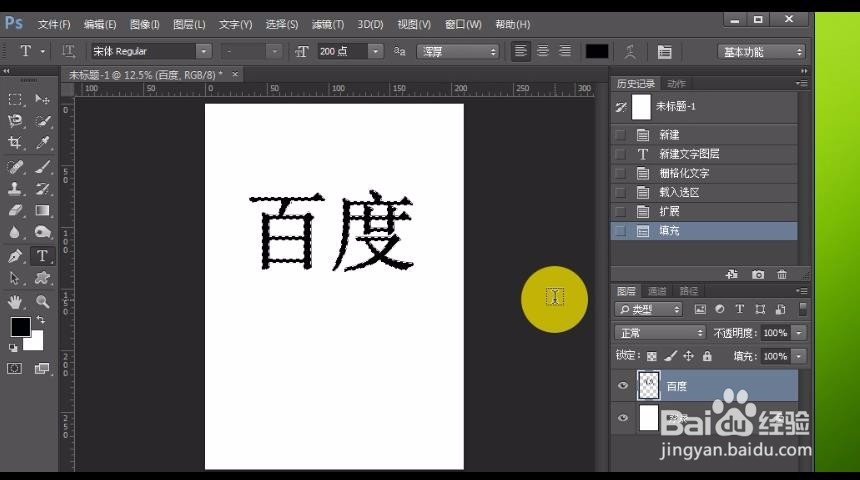The image size is (860, 480).
Task: Select the 载入选区 history state
Action: 704,193
